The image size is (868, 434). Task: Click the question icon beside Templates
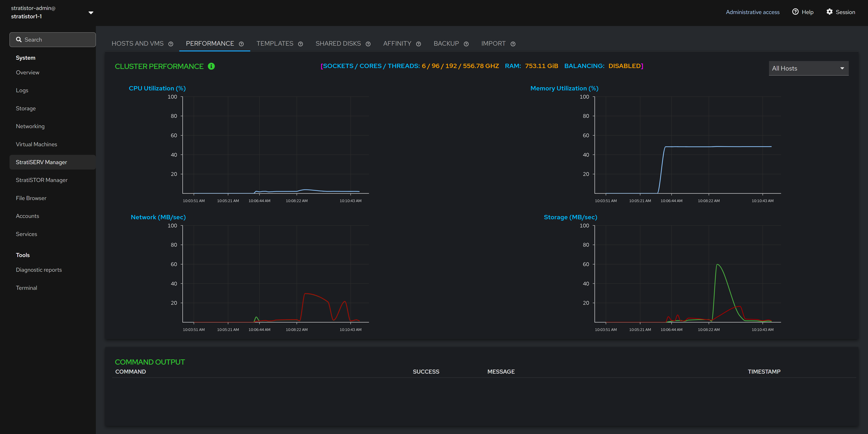coord(301,44)
